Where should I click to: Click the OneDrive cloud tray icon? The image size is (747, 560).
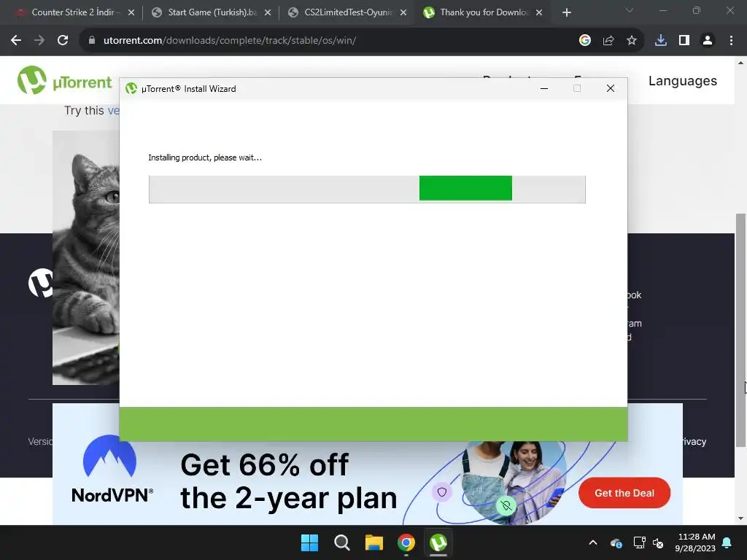(x=616, y=542)
